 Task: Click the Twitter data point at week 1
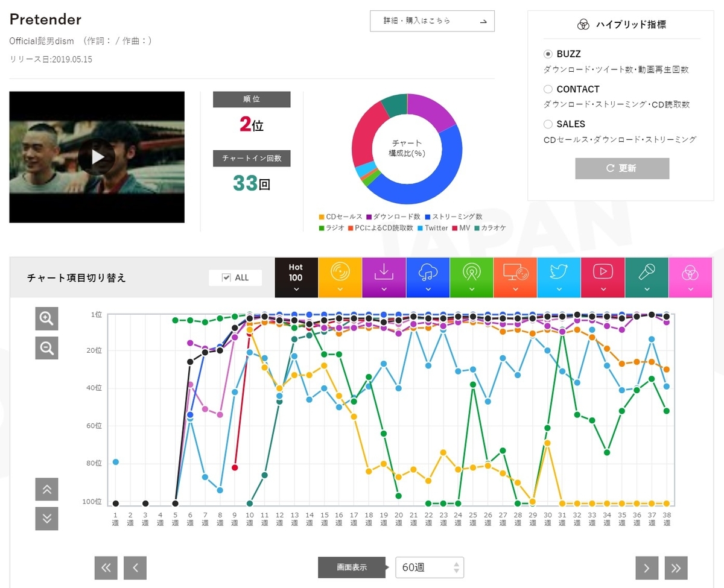pos(115,462)
